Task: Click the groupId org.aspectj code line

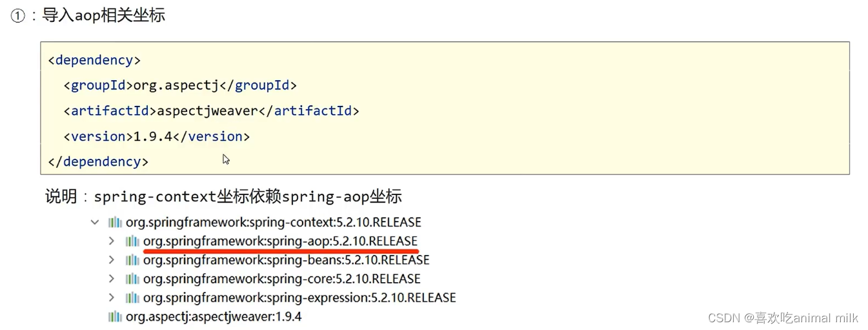Action: (180, 85)
